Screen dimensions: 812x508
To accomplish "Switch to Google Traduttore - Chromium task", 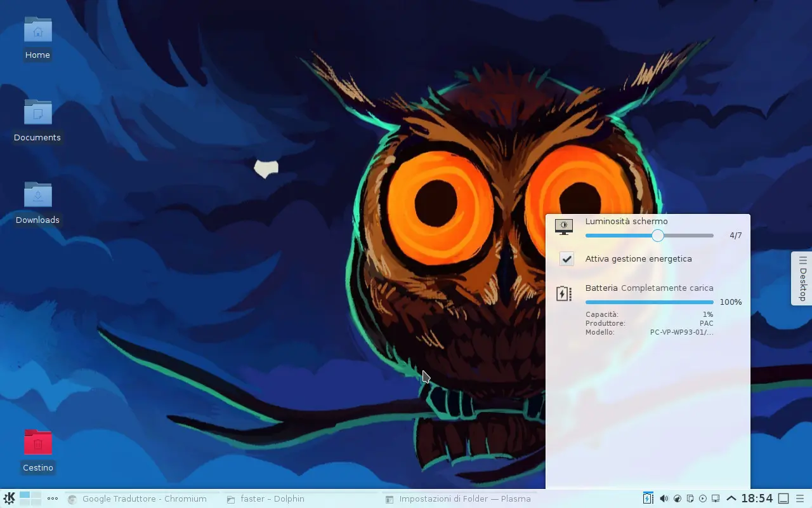I will [x=142, y=498].
